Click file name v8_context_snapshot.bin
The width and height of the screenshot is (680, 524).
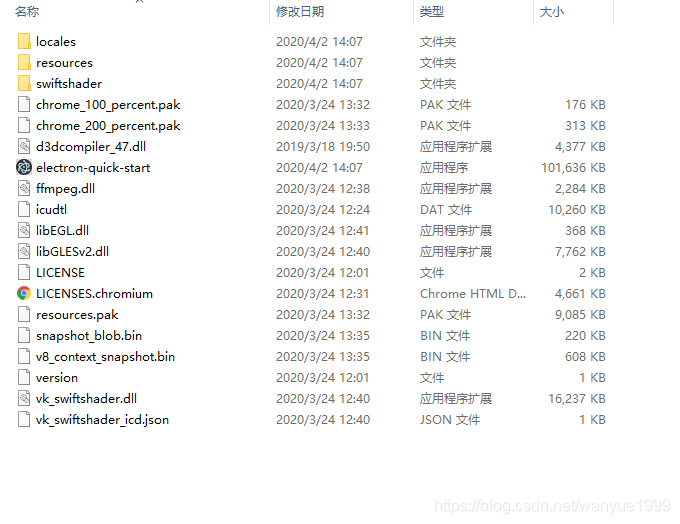pos(105,357)
